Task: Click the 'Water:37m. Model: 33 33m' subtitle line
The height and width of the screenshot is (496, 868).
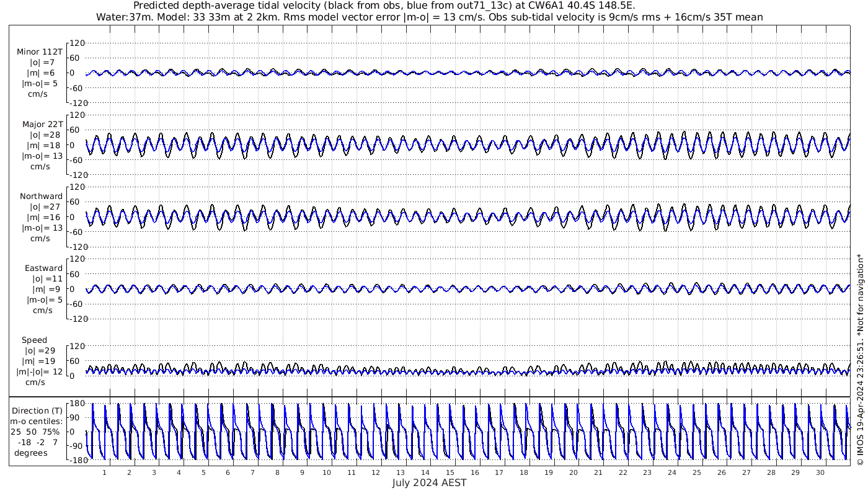Action: click(430, 17)
